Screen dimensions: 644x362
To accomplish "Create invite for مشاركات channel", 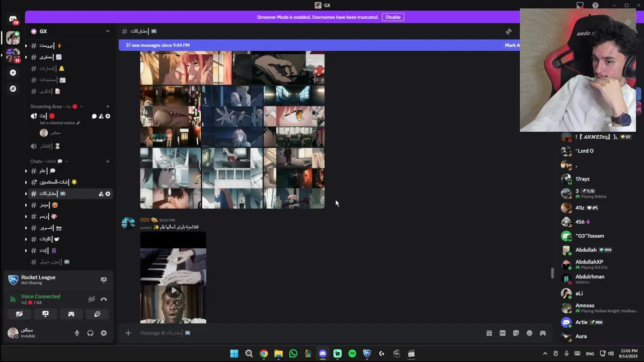I will [101, 194].
